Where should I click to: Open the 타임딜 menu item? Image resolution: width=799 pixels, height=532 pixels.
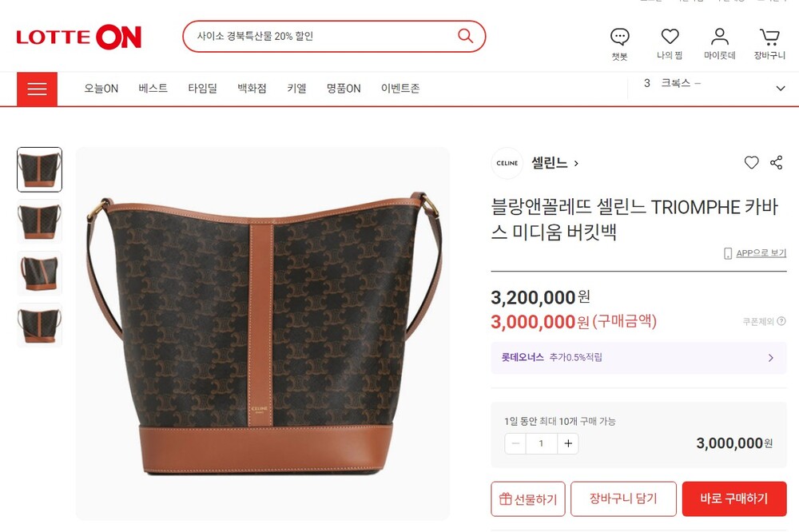(x=202, y=88)
